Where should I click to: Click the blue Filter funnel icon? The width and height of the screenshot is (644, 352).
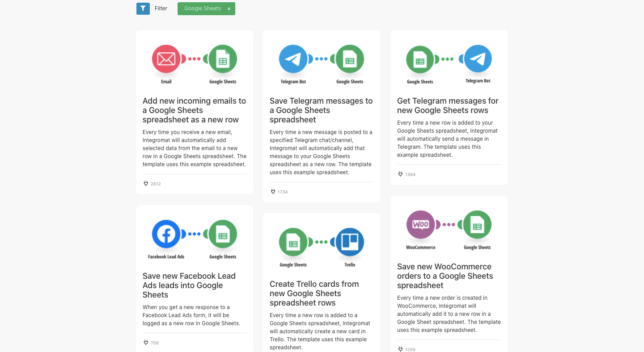click(x=143, y=8)
